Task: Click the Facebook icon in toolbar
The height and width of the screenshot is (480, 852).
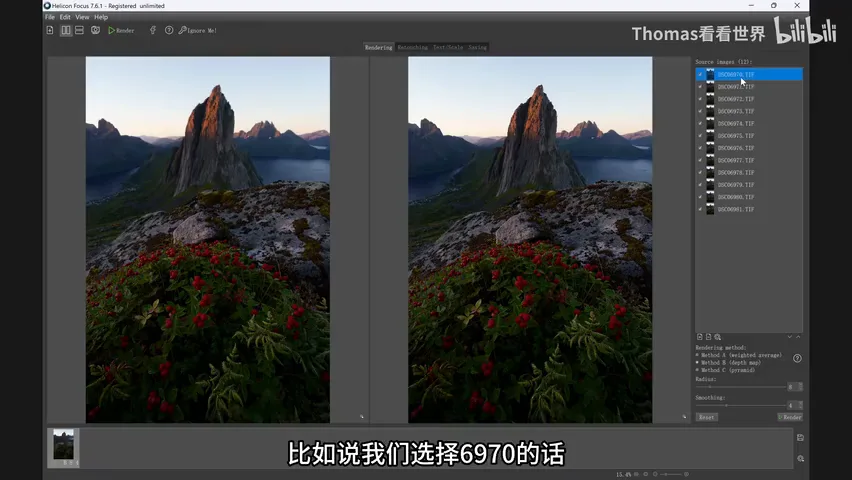Action: (x=153, y=30)
